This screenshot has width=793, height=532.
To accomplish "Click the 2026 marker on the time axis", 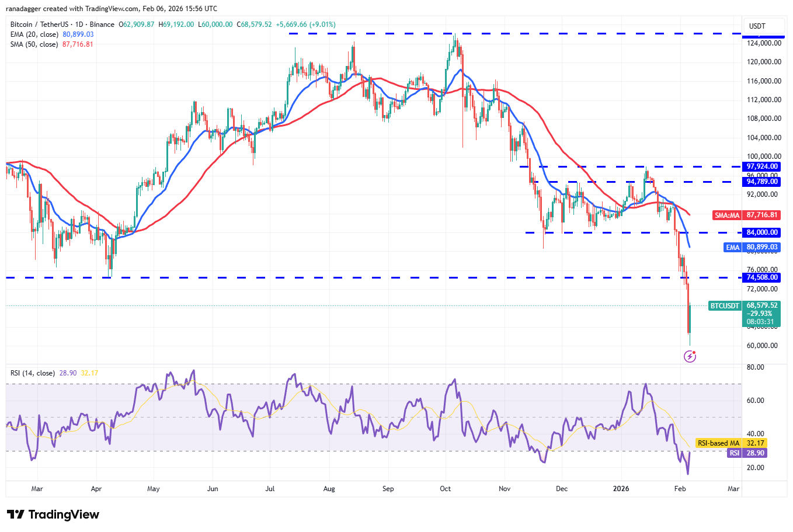I will (621, 489).
